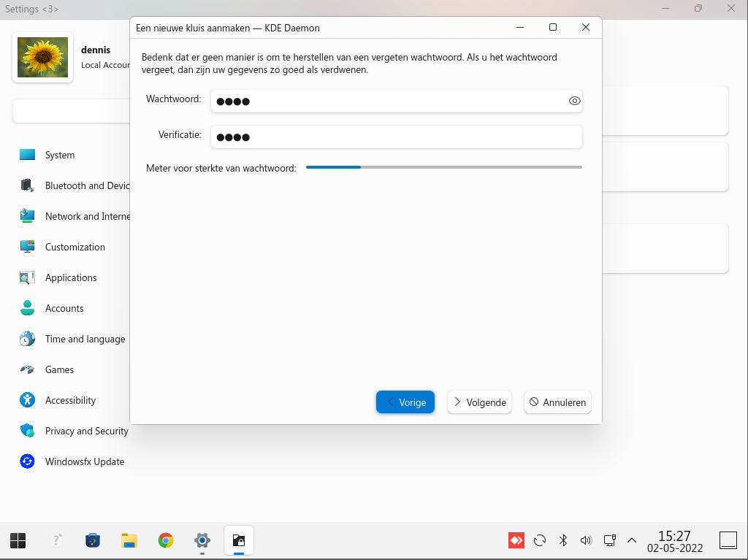Open System settings in the sidebar
This screenshot has width=748, height=560.
click(x=60, y=155)
